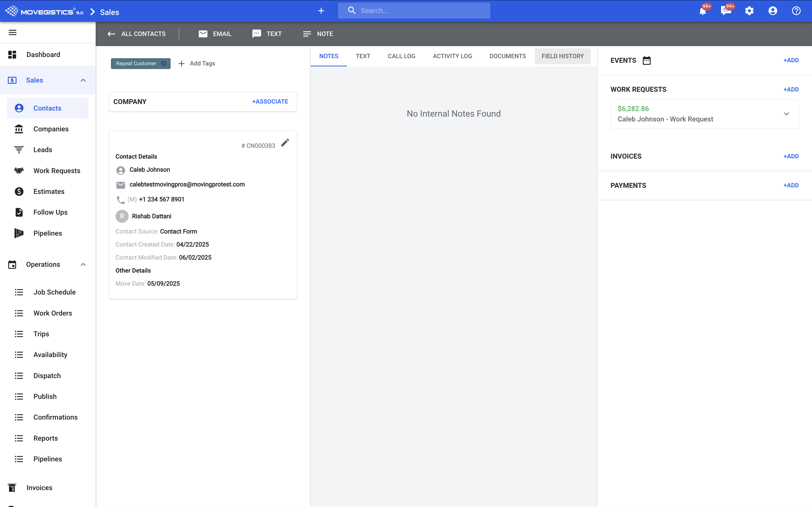Collapse the Operations sidebar section
This screenshot has height=507, width=812.
[83, 265]
